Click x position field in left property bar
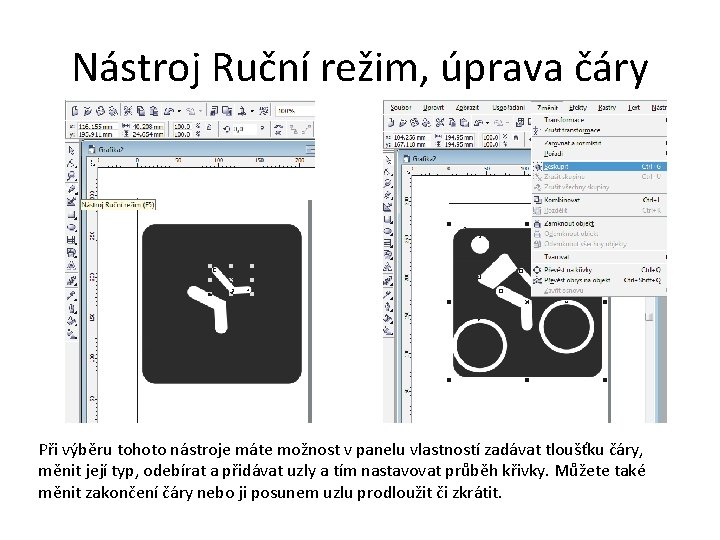Screen dimensions: 720x540 [x=97, y=126]
